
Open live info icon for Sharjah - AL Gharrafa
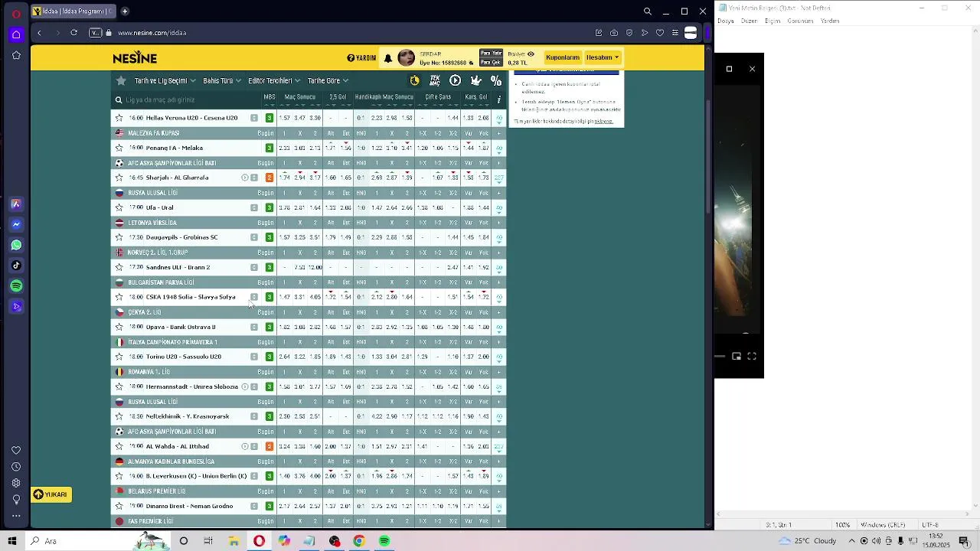click(245, 178)
